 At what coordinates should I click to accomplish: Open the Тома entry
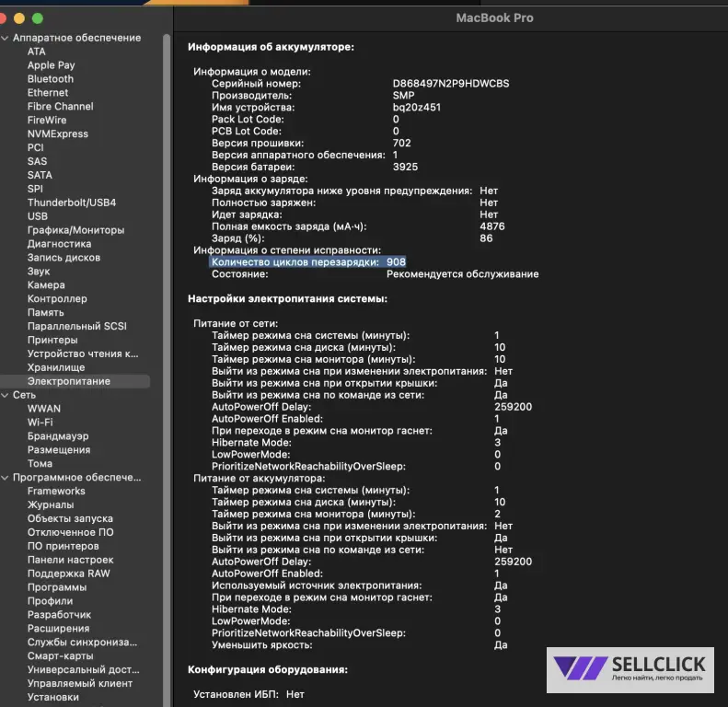coord(40,464)
